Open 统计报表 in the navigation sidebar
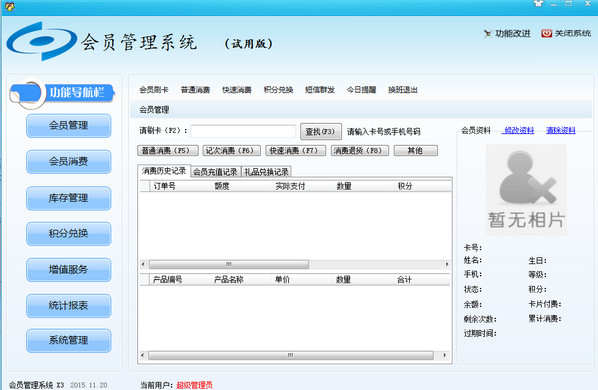The height and width of the screenshot is (390, 598). 69,305
